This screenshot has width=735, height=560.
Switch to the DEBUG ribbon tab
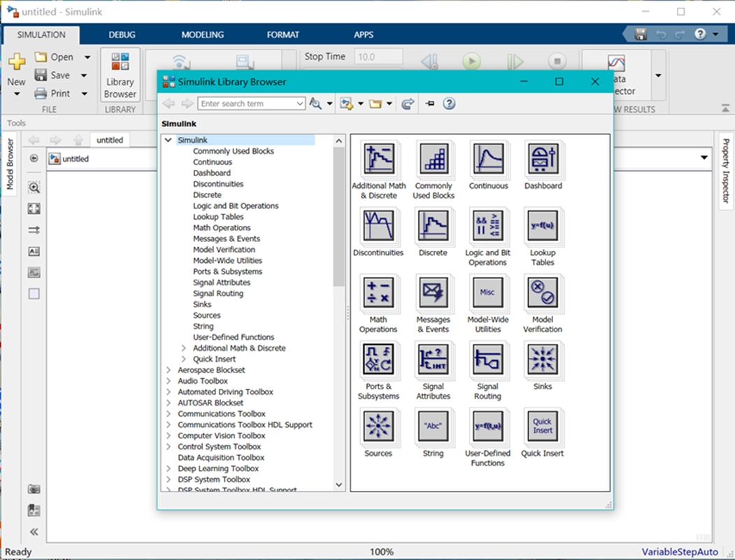(122, 35)
